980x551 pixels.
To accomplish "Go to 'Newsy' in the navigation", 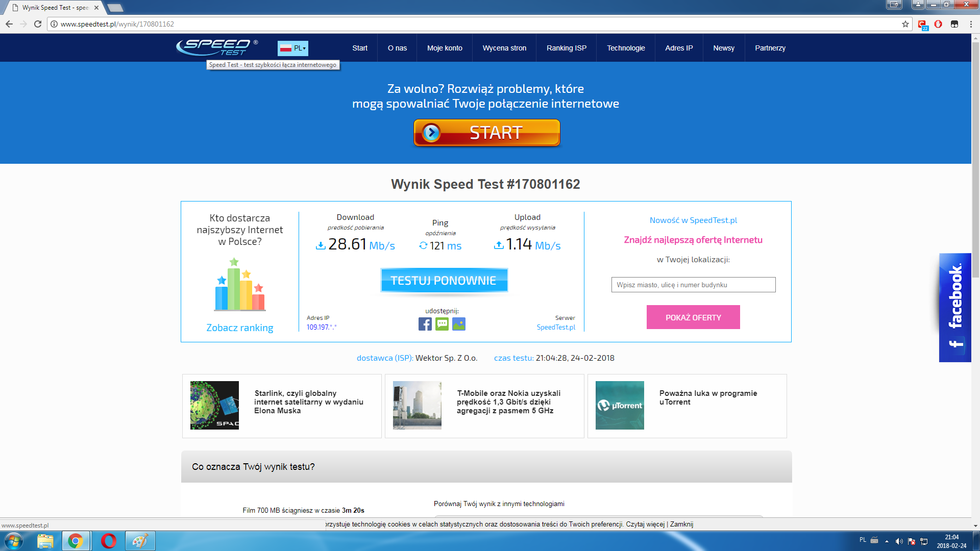I will click(x=724, y=48).
